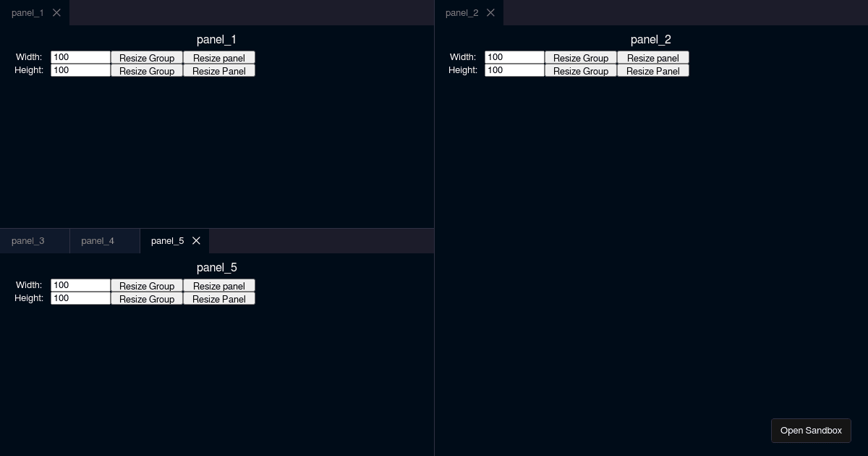This screenshot has width=868, height=456.
Task: Switch to the panel_4 tab
Action: pos(97,240)
